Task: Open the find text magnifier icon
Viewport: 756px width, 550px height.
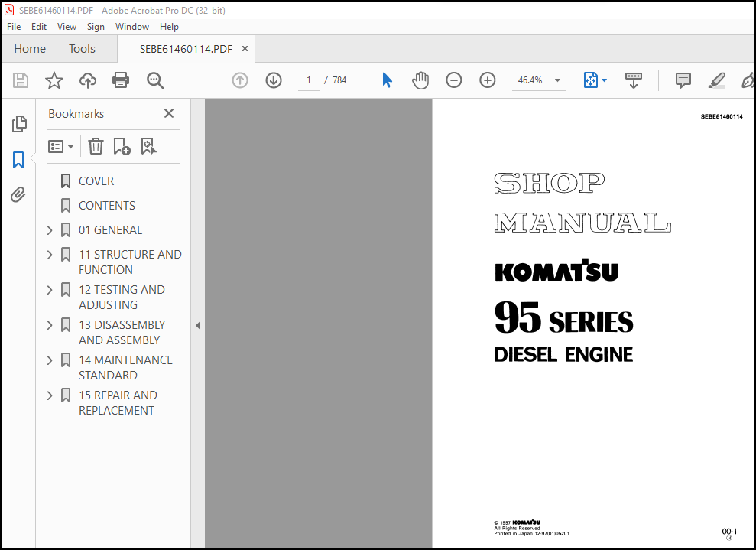Action: (155, 80)
